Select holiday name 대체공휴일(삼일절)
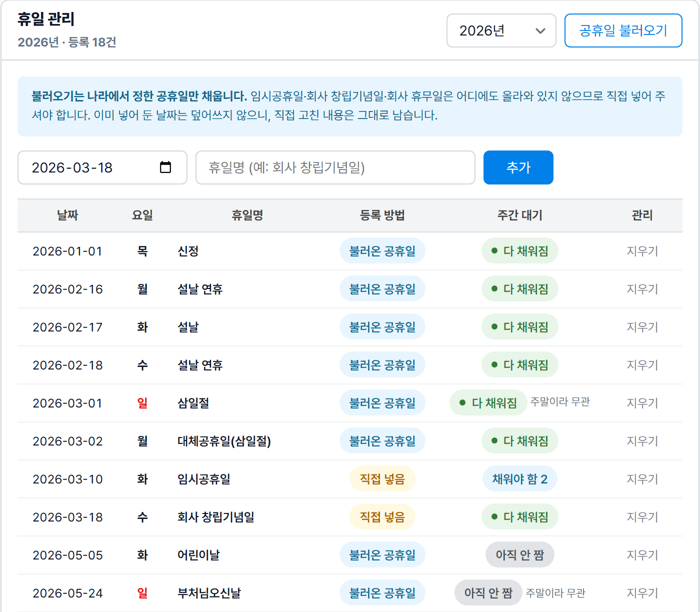The height and width of the screenshot is (612, 700). click(x=224, y=441)
